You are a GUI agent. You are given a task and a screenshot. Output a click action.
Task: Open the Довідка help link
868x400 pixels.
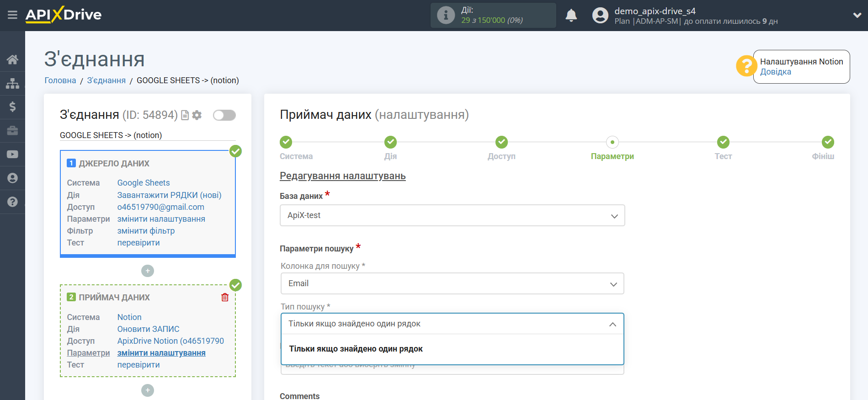click(x=775, y=72)
